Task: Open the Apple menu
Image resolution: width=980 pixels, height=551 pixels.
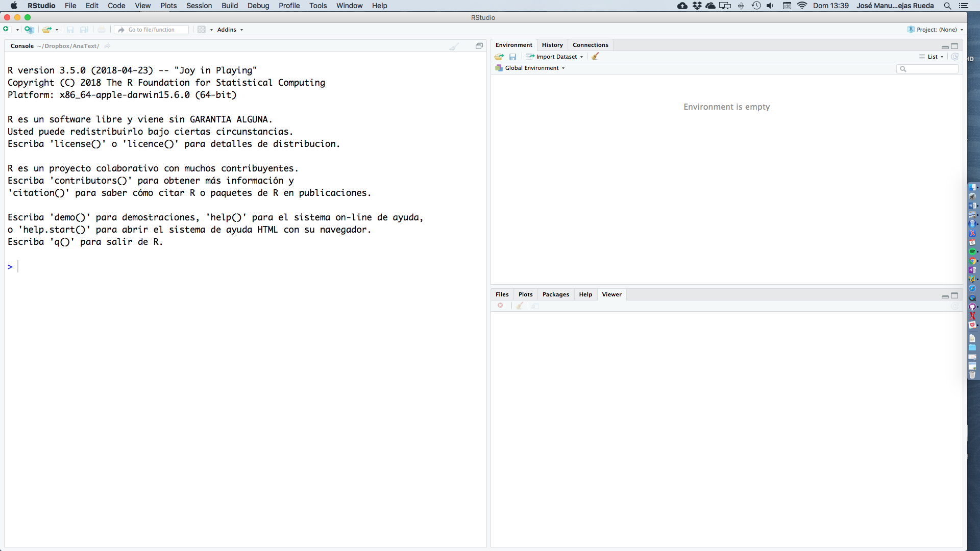Action: click(x=14, y=6)
